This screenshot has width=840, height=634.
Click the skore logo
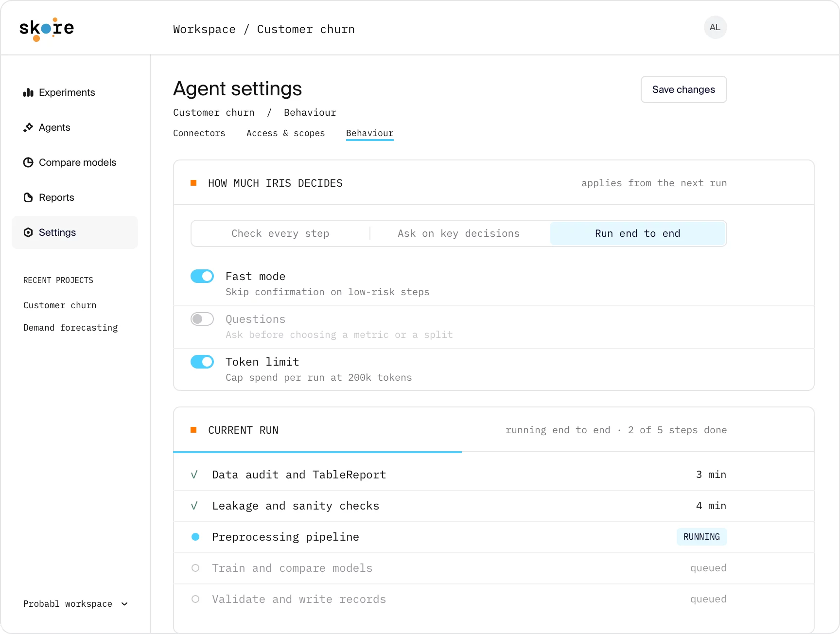click(x=47, y=29)
